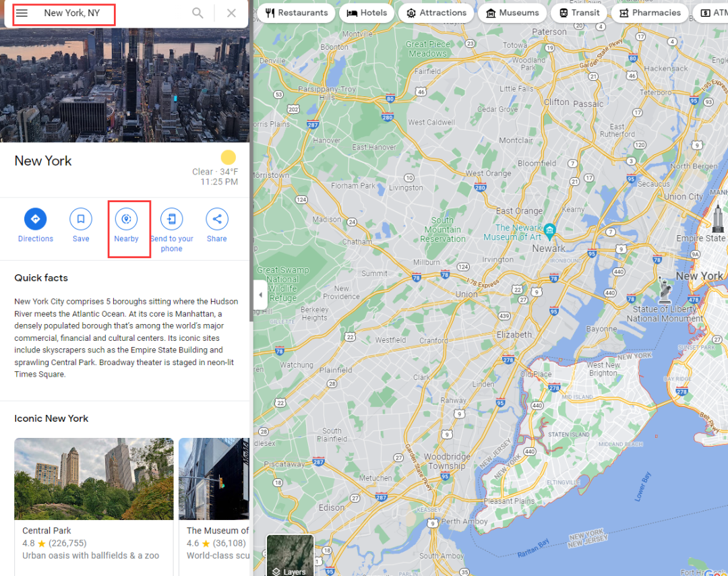Clear the search with X icon
The width and height of the screenshot is (728, 576).
231,13
